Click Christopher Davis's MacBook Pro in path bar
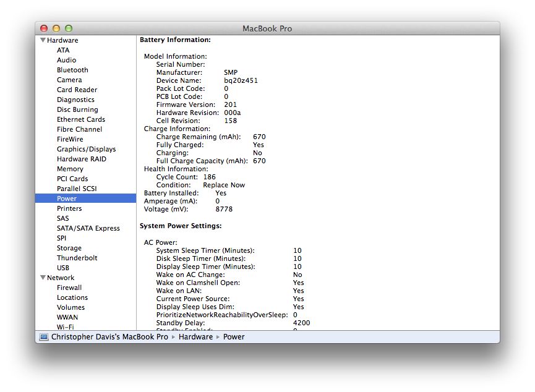535x392 pixels. tap(109, 337)
